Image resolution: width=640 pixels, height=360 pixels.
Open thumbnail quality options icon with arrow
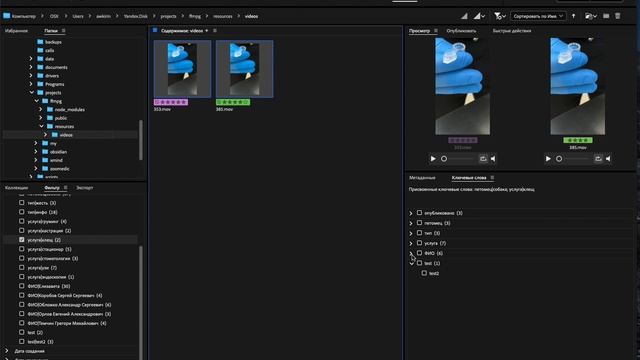point(479,16)
